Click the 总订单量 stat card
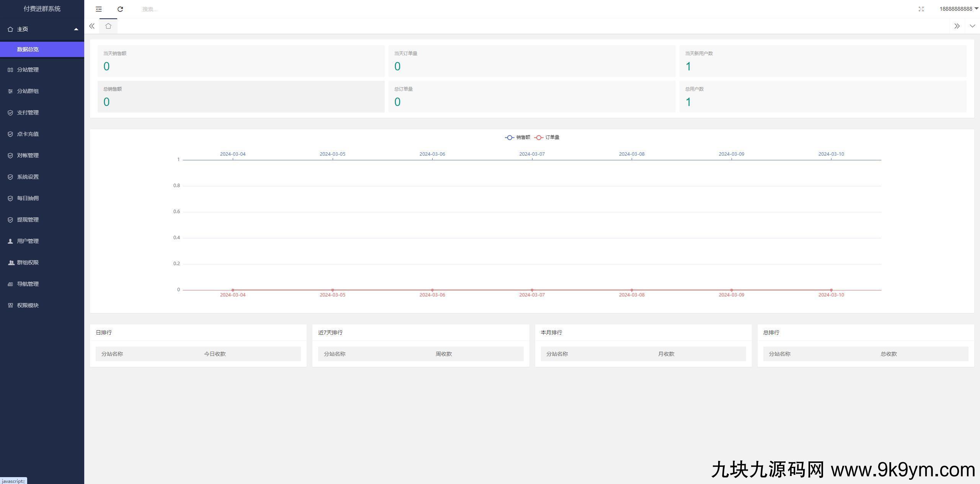 (x=532, y=96)
